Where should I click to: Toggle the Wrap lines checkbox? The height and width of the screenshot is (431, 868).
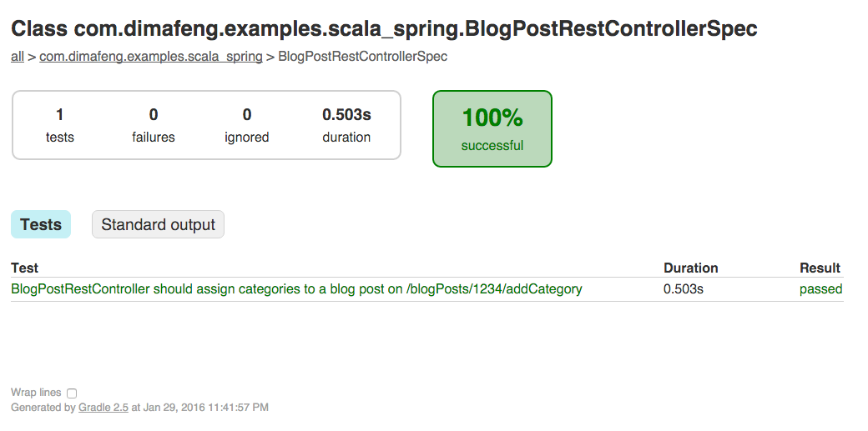point(72,393)
